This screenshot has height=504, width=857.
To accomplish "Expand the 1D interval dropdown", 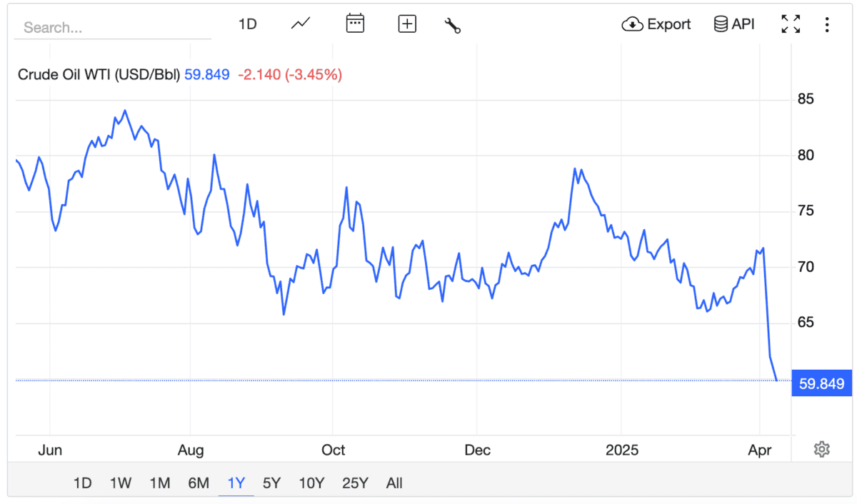I will [x=247, y=24].
